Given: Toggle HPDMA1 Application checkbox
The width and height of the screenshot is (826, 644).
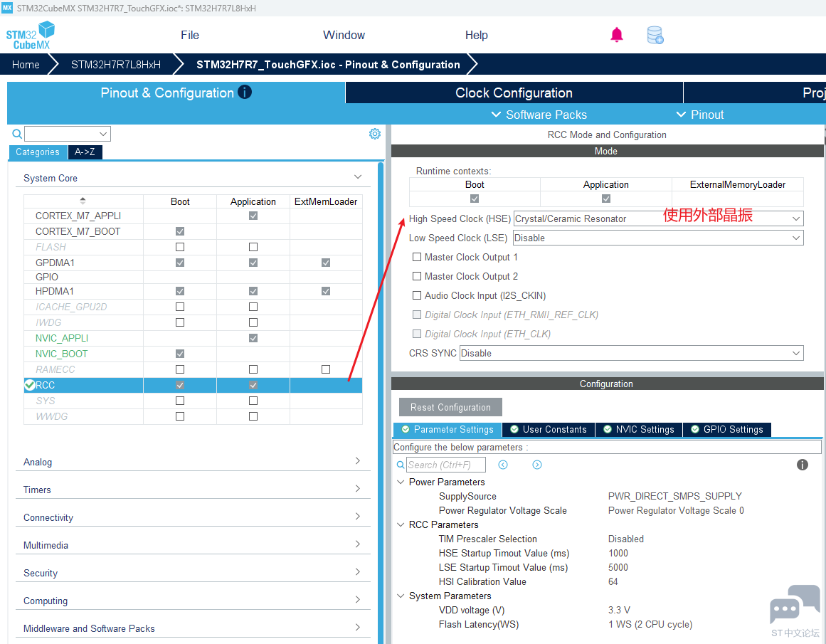Looking at the screenshot, I should (253, 291).
